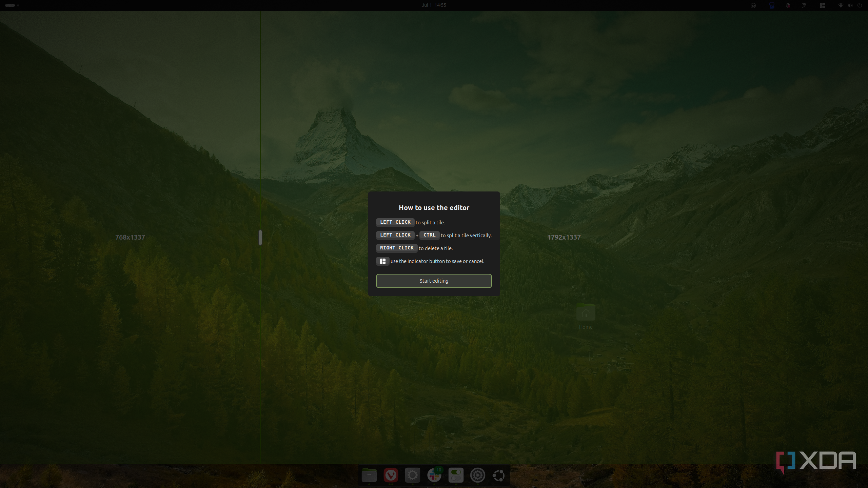The image size is (868, 488).
Task: Open the Files folder icon in dock
Action: click(x=369, y=475)
